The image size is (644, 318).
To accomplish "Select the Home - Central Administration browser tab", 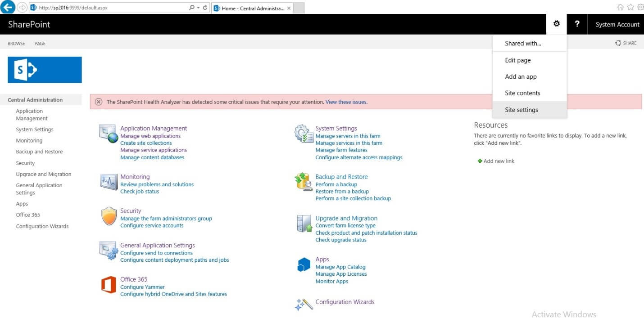I will click(x=252, y=8).
